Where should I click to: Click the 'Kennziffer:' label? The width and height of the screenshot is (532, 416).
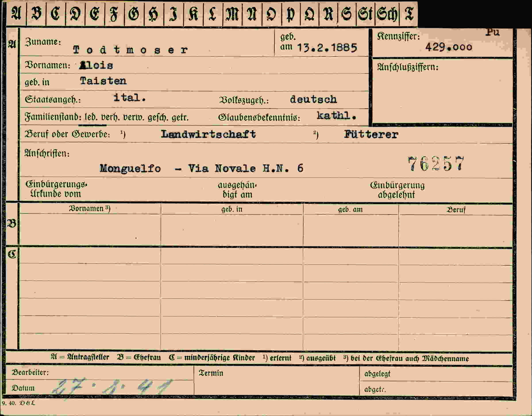(399, 37)
